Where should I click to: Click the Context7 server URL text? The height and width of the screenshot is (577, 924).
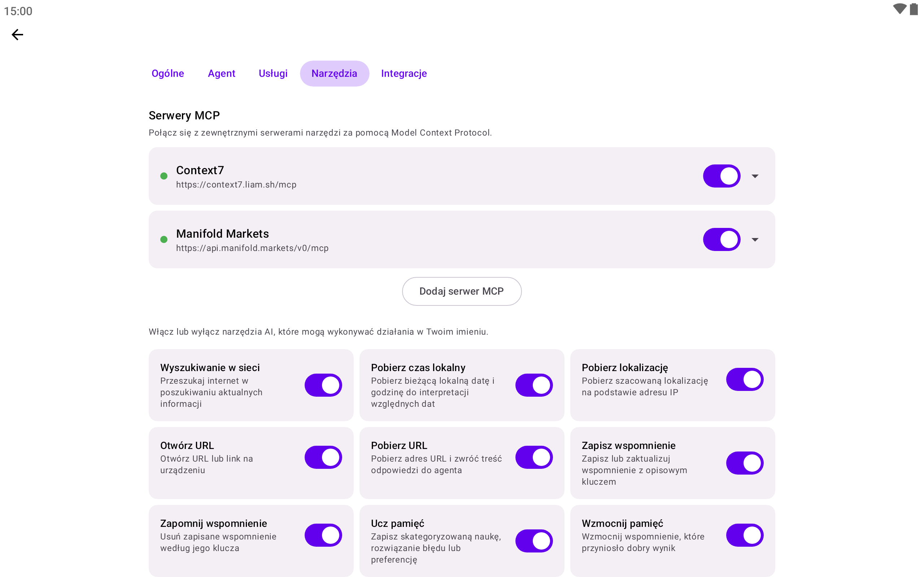(x=236, y=185)
